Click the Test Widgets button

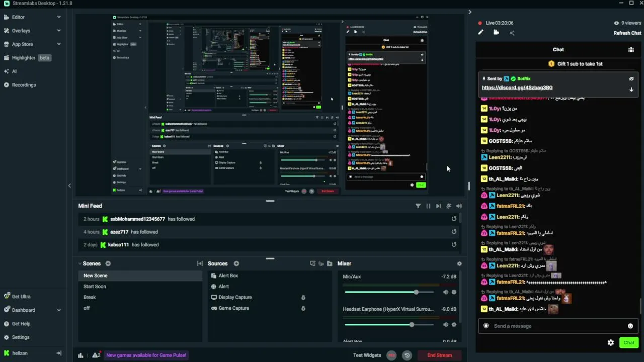pos(367,355)
